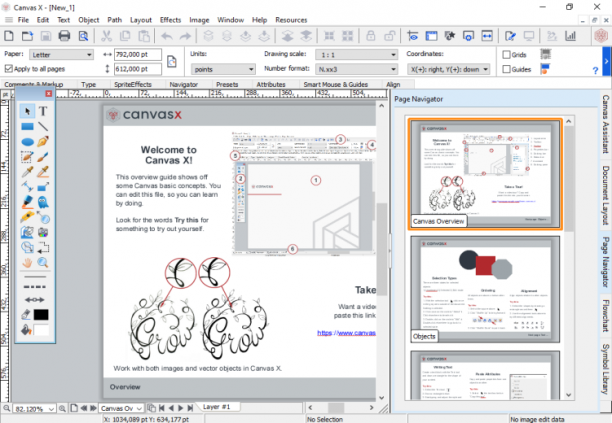Click the chart icon in main toolbar
The width and height of the screenshot is (612, 423).
pos(570,36)
